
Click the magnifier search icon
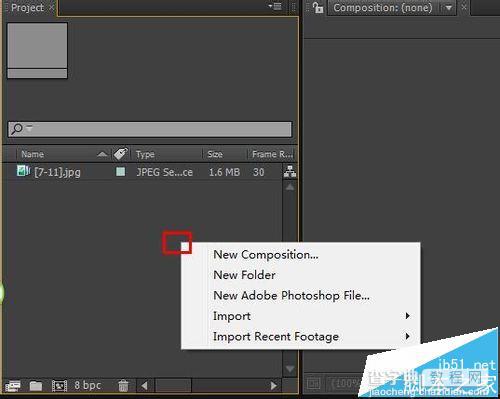17,129
